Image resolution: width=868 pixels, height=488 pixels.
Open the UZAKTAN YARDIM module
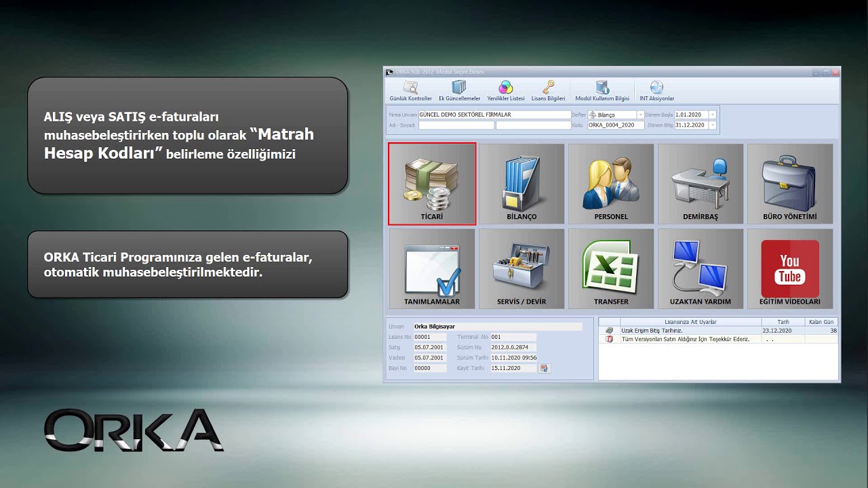701,268
